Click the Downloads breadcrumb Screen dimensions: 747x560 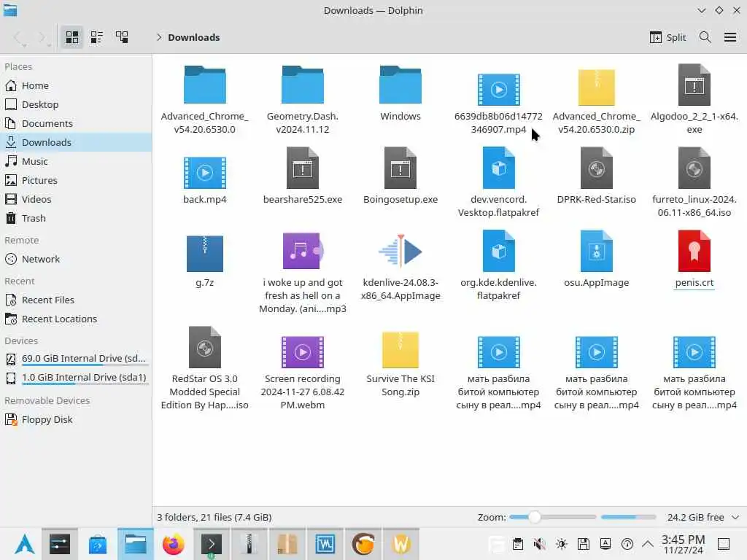(x=194, y=37)
